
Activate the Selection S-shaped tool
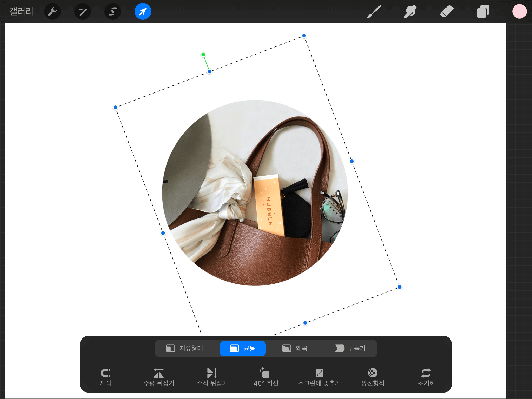pos(112,11)
